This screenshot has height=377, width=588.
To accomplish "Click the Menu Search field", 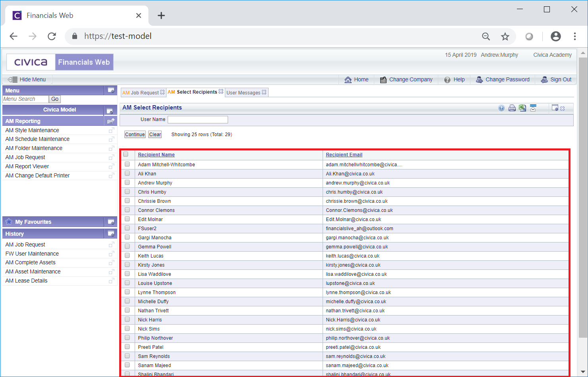I will pos(26,99).
